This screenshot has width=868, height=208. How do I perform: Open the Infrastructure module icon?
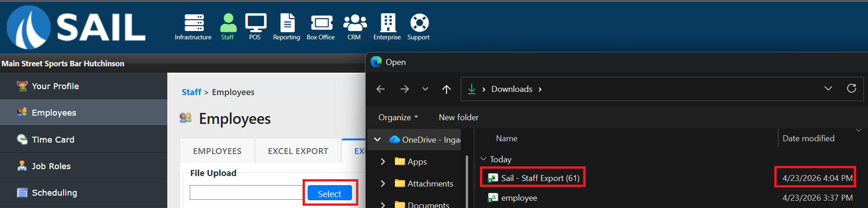click(194, 23)
